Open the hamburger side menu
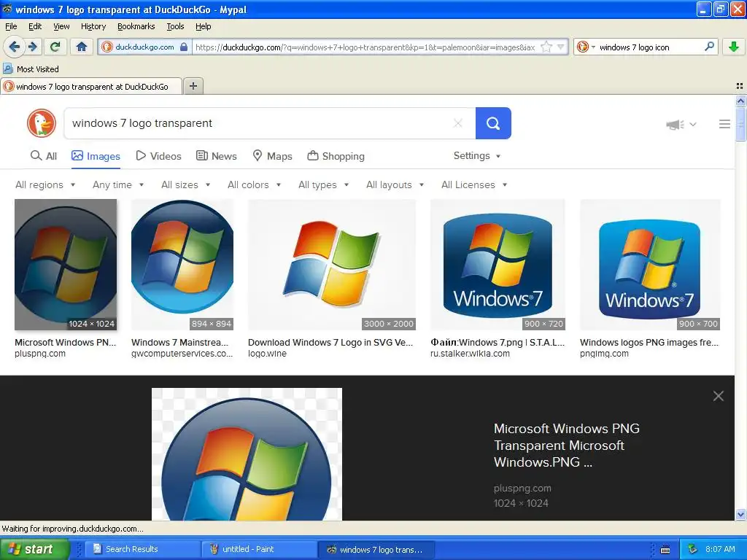747x560 pixels. (724, 124)
